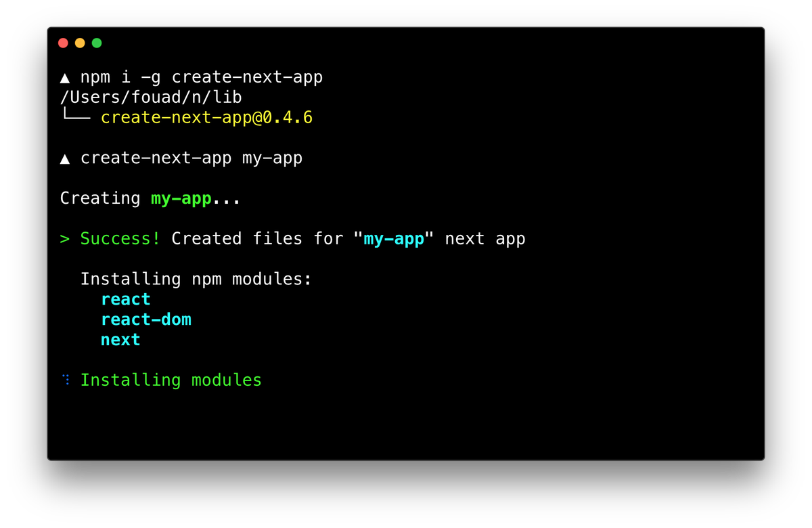
Task: Click the cyan 'react-dom' module name
Action: [146, 320]
